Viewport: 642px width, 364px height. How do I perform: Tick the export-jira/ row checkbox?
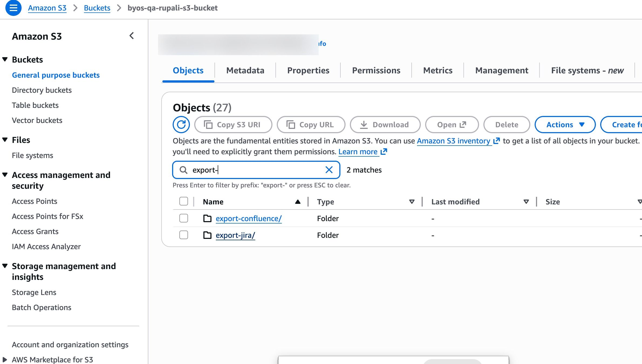pyautogui.click(x=184, y=235)
